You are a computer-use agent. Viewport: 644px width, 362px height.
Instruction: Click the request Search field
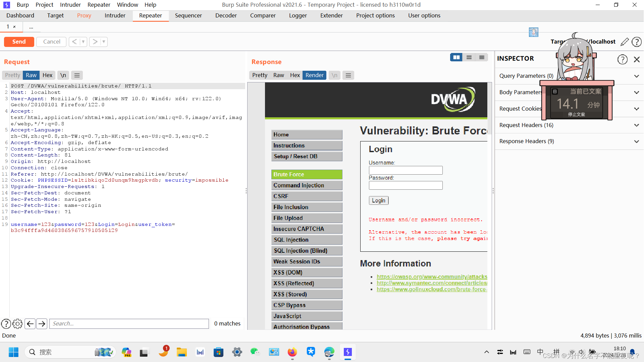coord(129,323)
